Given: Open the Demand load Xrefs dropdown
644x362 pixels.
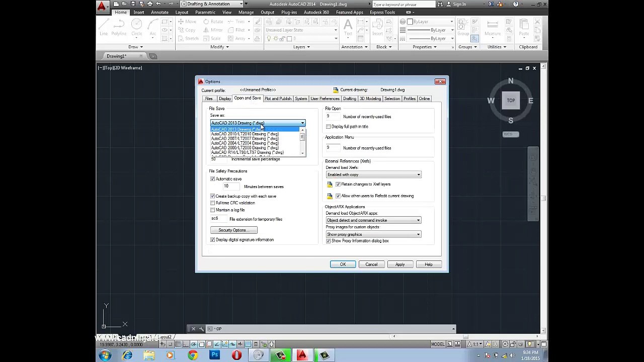Looking at the screenshot, I should [373, 174].
